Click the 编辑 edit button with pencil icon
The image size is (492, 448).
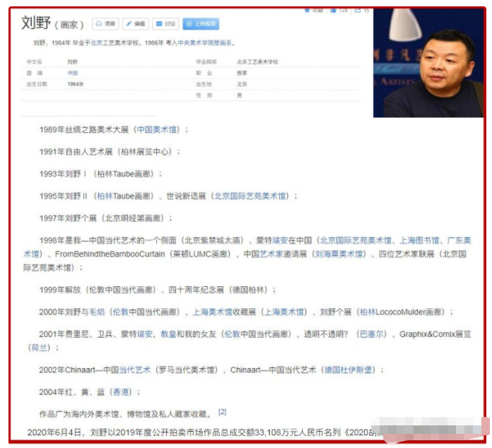tap(136, 24)
